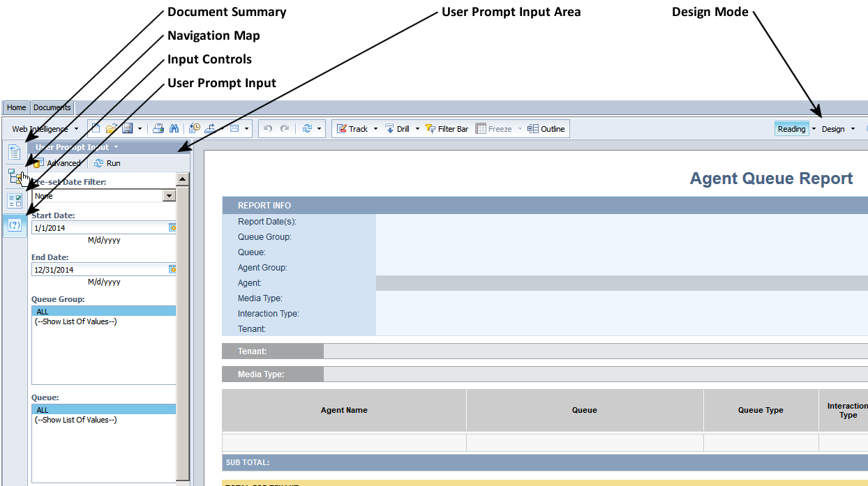Toggle the Outline view button
Screen dimensions: 868x486
click(546, 129)
